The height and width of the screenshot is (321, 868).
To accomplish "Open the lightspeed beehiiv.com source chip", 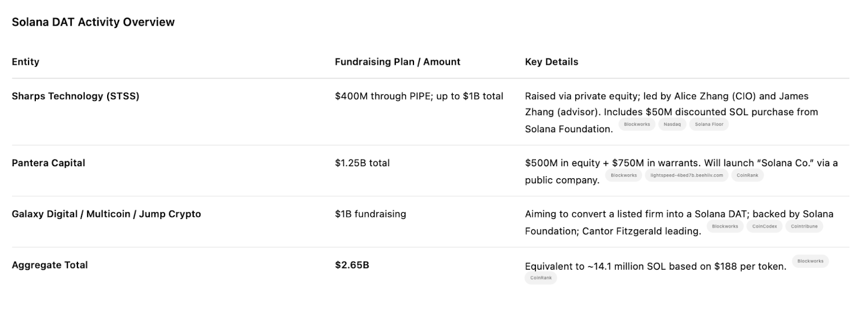I will tap(686, 175).
